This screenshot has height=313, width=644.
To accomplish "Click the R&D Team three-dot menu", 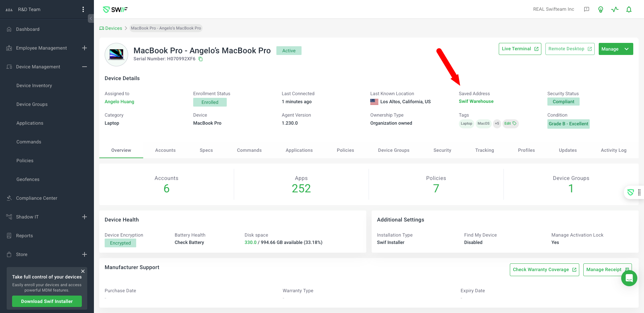I will click(83, 9).
